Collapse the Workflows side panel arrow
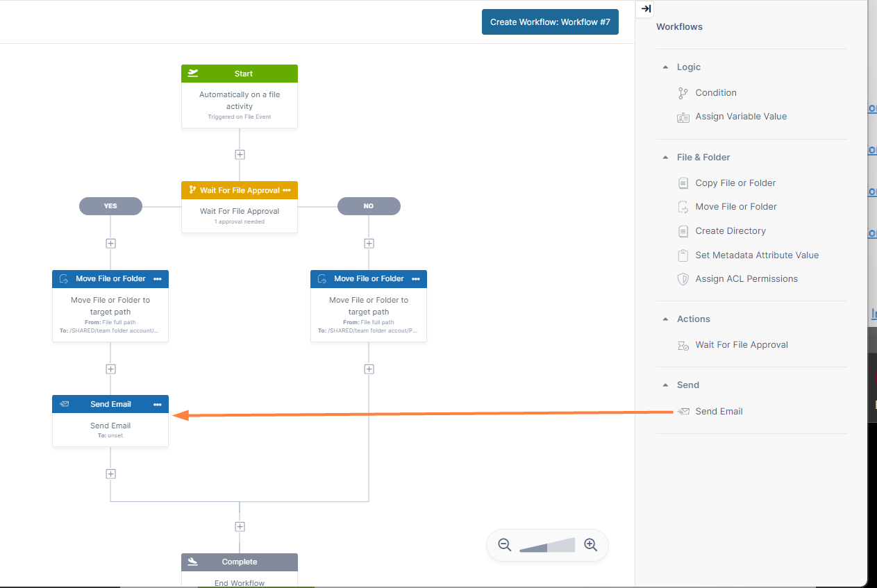 (646, 9)
